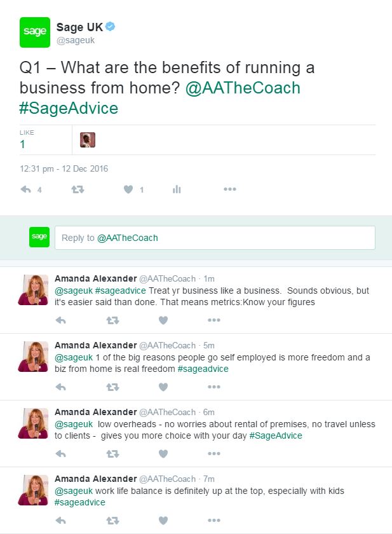The height and width of the screenshot is (534, 392).
Task: Expand more options on 'low overheads' tweet
Action: click(x=214, y=453)
